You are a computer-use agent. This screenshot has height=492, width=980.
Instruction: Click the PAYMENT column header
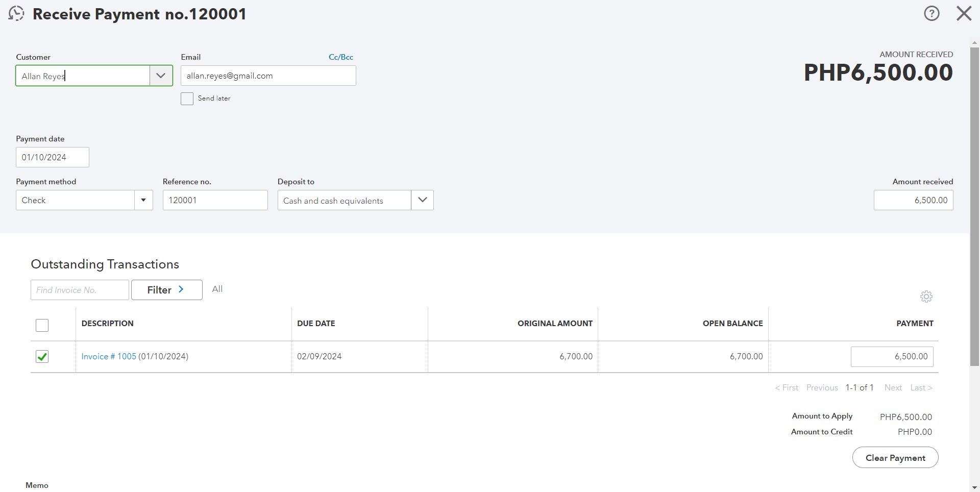[x=915, y=324]
